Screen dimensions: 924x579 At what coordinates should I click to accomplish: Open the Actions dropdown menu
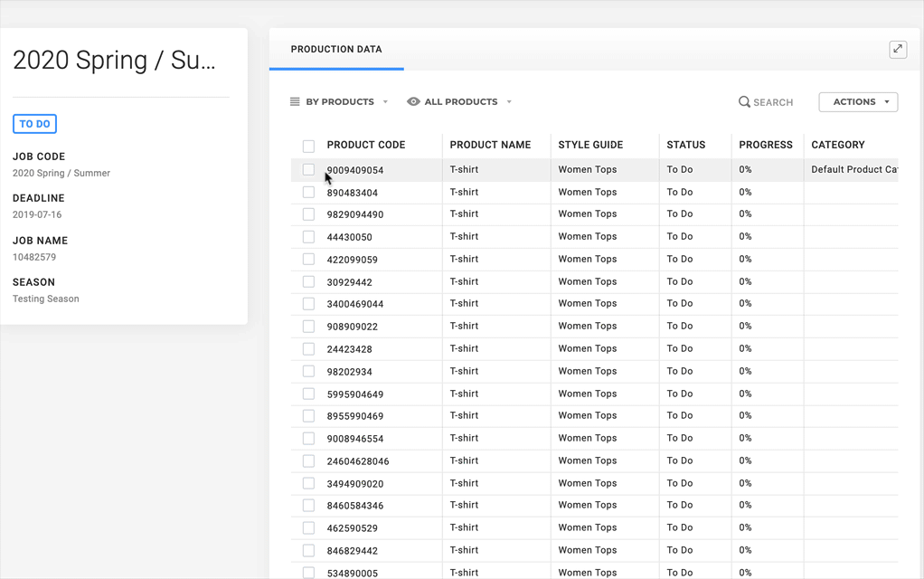pos(858,102)
